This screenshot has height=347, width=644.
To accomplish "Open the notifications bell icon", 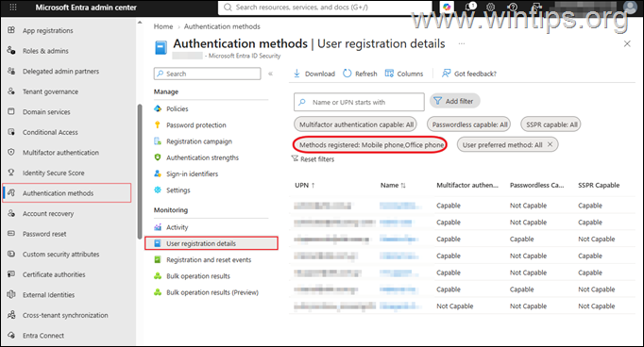I will [x=469, y=7].
